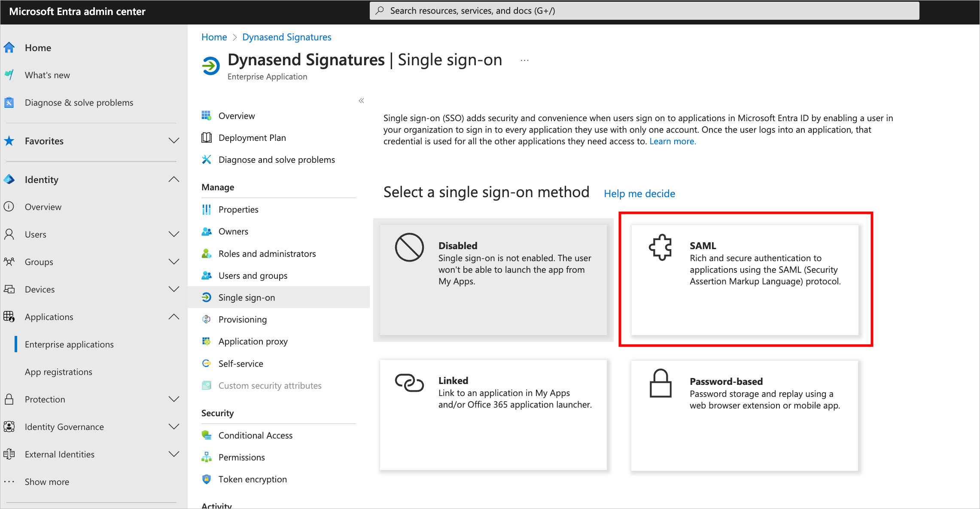
Task: Select the Application proxy icon
Action: [207, 341]
